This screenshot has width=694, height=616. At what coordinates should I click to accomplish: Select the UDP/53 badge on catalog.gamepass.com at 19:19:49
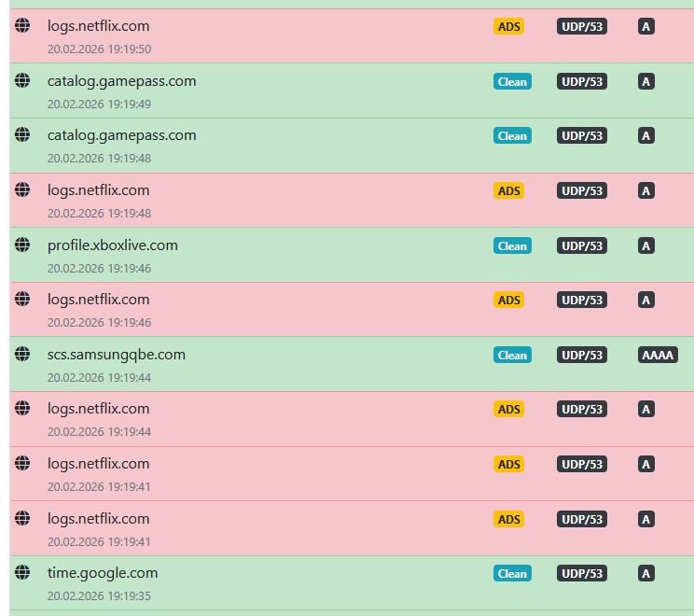582,82
